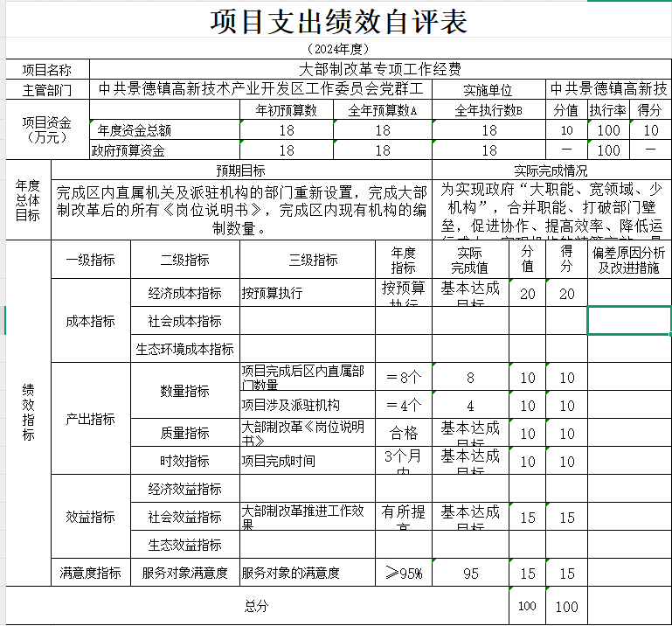Select the ≥95% annual target cell
The image size is (672, 626).
coord(403,573)
